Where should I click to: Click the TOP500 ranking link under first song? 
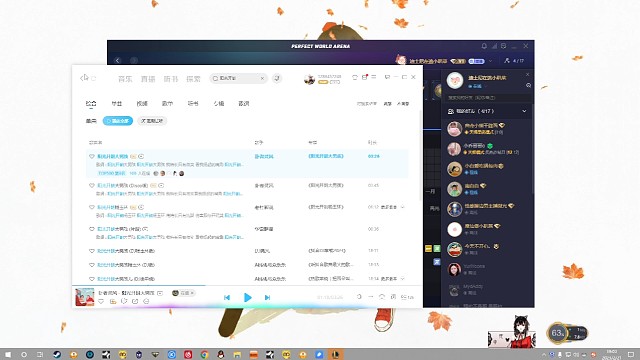(111, 173)
